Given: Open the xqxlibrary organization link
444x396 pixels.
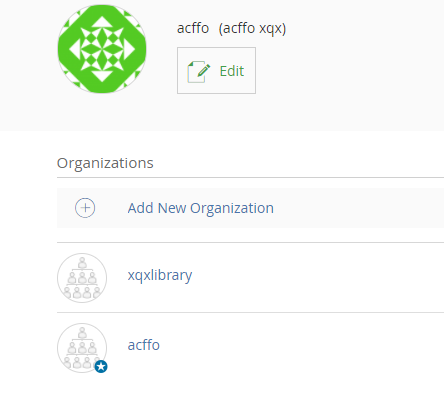Looking at the screenshot, I should (160, 275).
